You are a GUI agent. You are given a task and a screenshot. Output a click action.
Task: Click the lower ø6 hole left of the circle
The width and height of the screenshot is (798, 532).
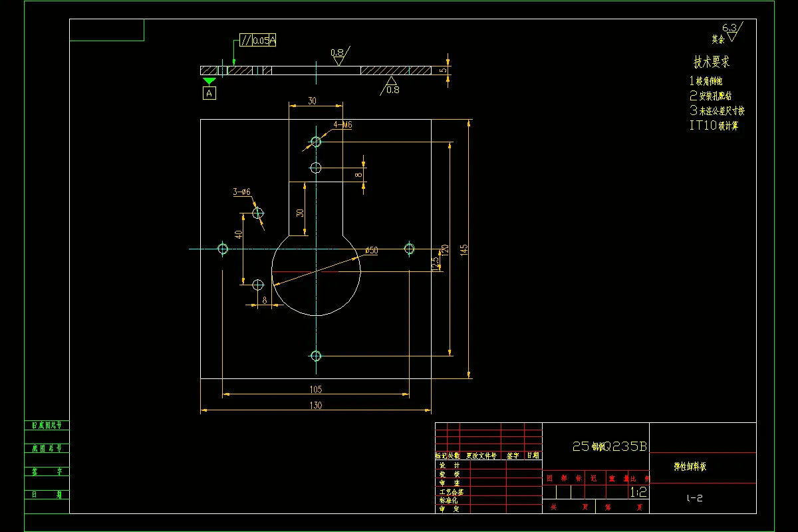click(258, 285)
